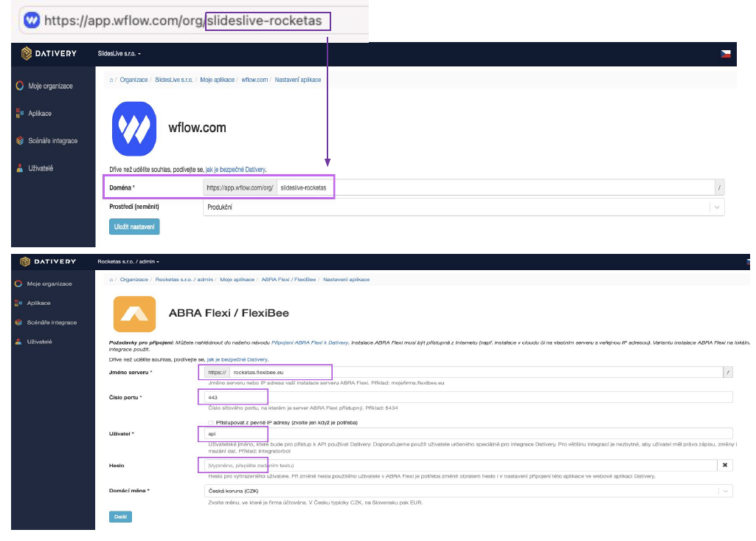Go to Organizace breadcrumb on the wflow.com page
Image resolution: width=756 pixels, height=541 pixels.
pyautogui.click(x=133, y=80)
